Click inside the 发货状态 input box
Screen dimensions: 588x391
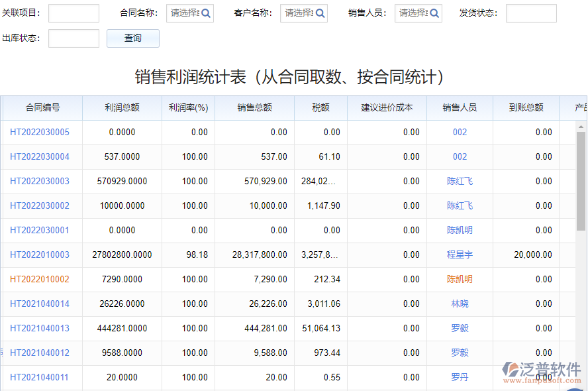[531, 13]
